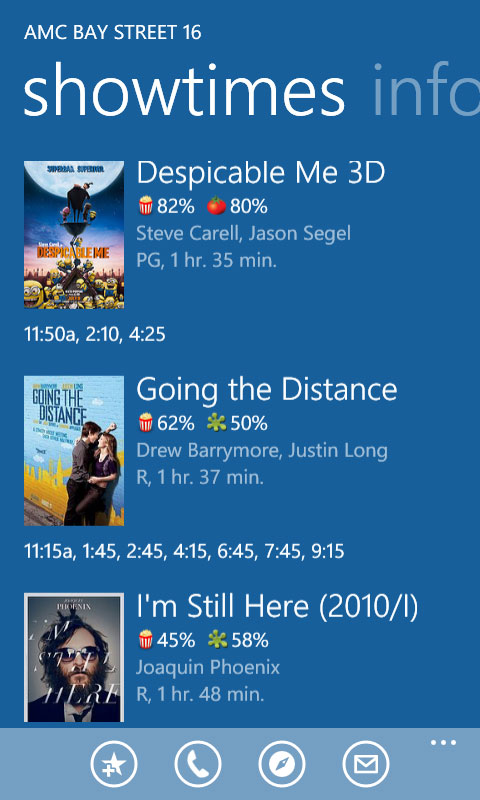The width and height of the screenshot is (480, 800).
Task: Tap the Despicable Me poster thumbnail
Action: pyautogui.click(x=74, y=235)
